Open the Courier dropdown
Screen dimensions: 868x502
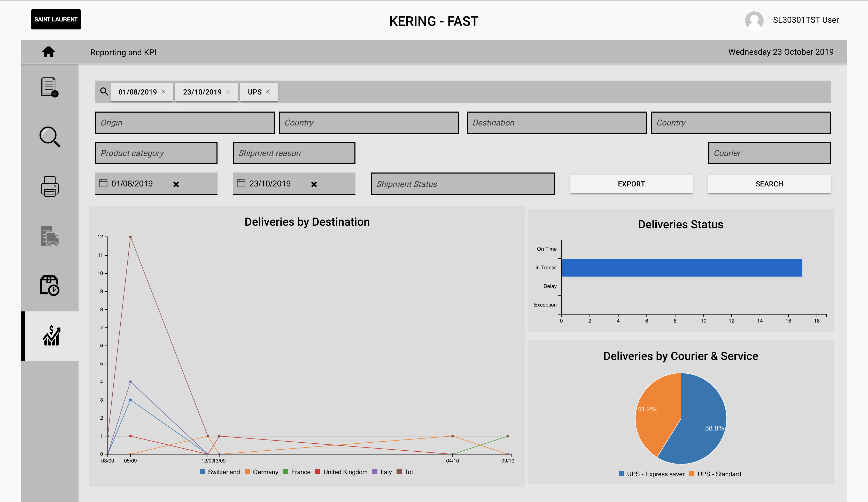pos(769,153)
